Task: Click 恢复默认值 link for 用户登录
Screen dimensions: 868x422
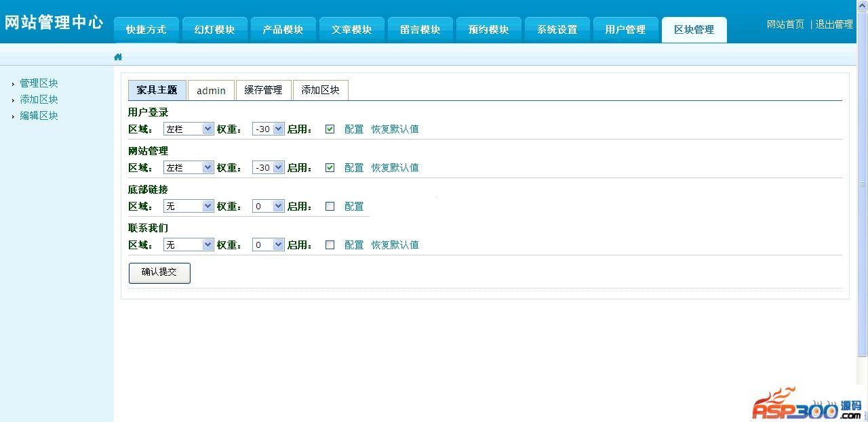Action: coord(395,129)
